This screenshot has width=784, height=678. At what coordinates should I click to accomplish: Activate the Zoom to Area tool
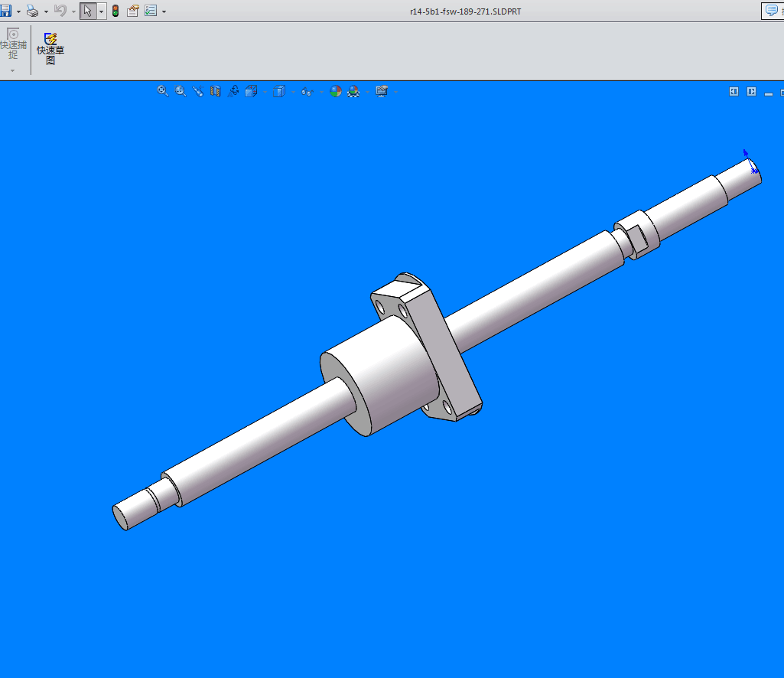(x=180, y=91)
